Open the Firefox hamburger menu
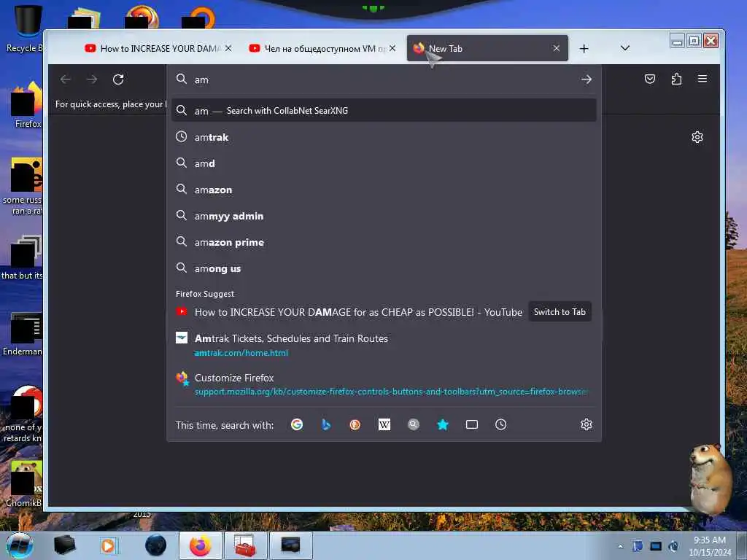747x560 pixels. (x=703, y=79)
